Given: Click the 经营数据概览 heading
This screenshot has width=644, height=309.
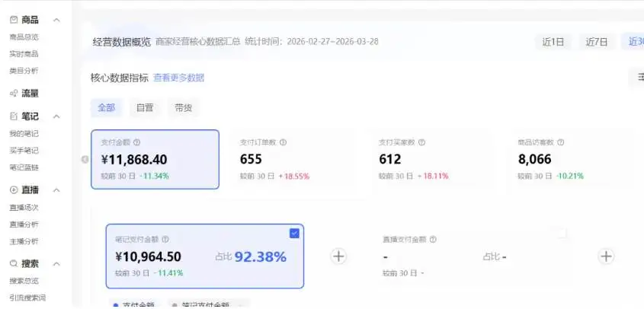Looking at the screenshot, I should point(122,42).
